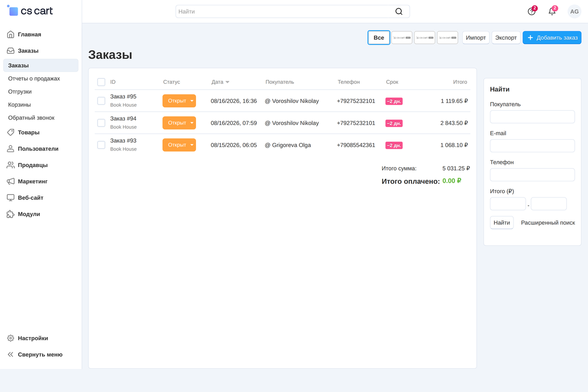The width and height of the screenshot is (588, 392).
Task: Click the magnifier icon in the search bar
Action: point(399,11)
